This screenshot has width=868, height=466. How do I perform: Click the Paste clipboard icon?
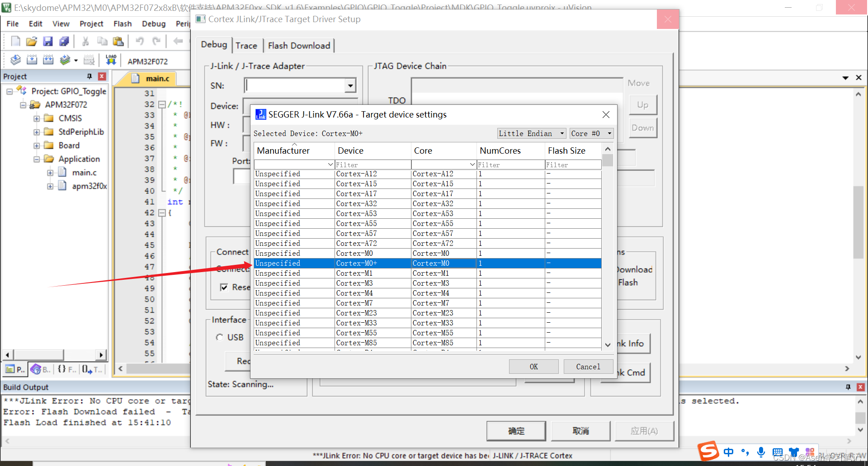pos(118,42)
